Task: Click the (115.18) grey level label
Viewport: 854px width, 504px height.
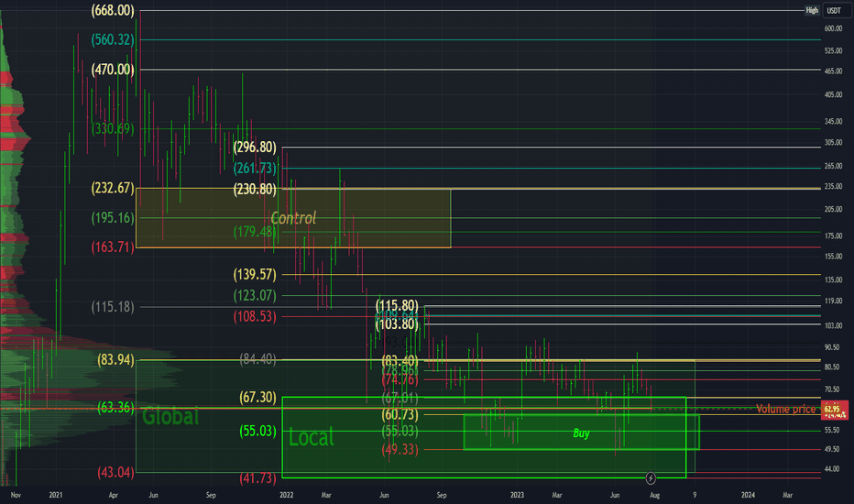Action: click(x=113, y=307)
